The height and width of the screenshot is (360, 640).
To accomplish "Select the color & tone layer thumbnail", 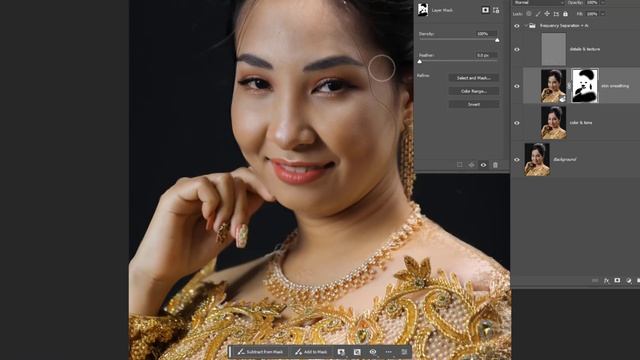I will 553,122.
